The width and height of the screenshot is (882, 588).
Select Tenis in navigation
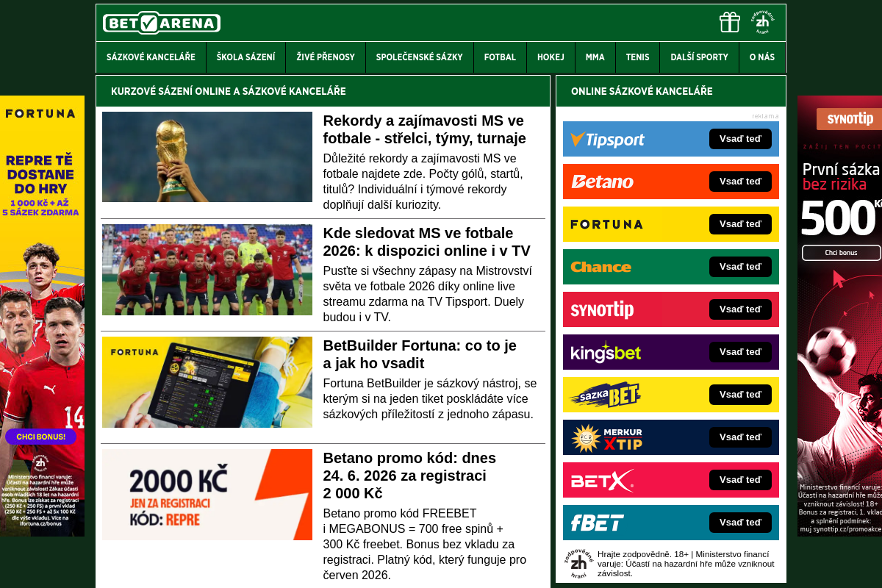pyautogui.click(x=638, y=57)
